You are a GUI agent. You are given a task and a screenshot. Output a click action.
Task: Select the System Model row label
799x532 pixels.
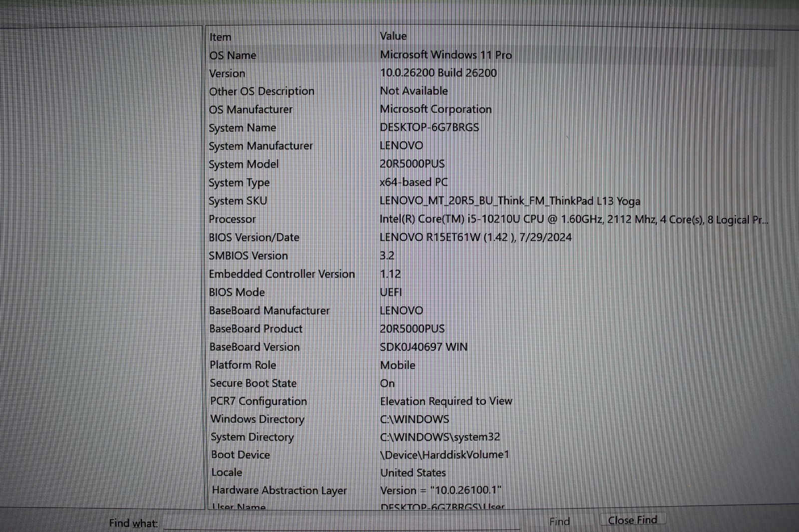coord(244,164)
